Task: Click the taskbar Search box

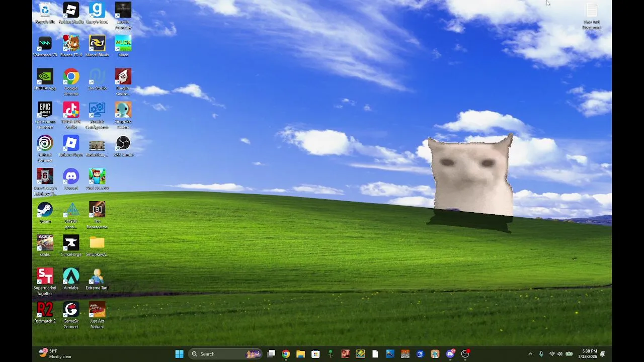Action: (x=225, y=354)
